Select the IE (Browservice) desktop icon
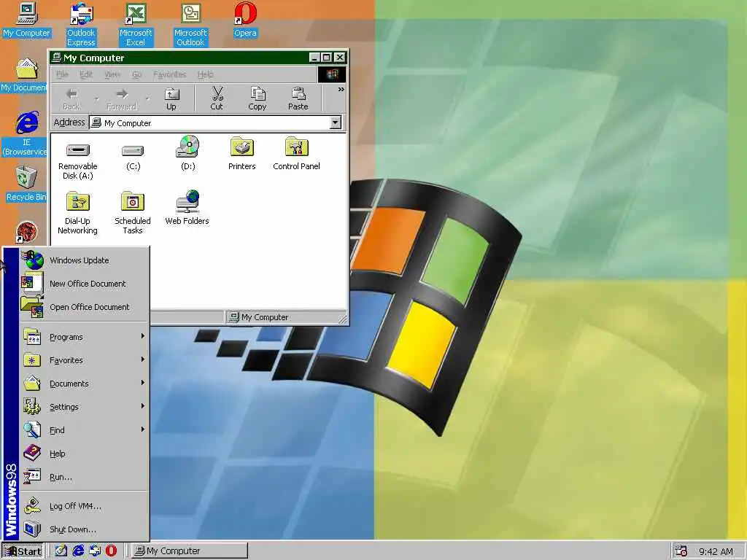Viewport: 747px width, 560px height. [26, 134]
